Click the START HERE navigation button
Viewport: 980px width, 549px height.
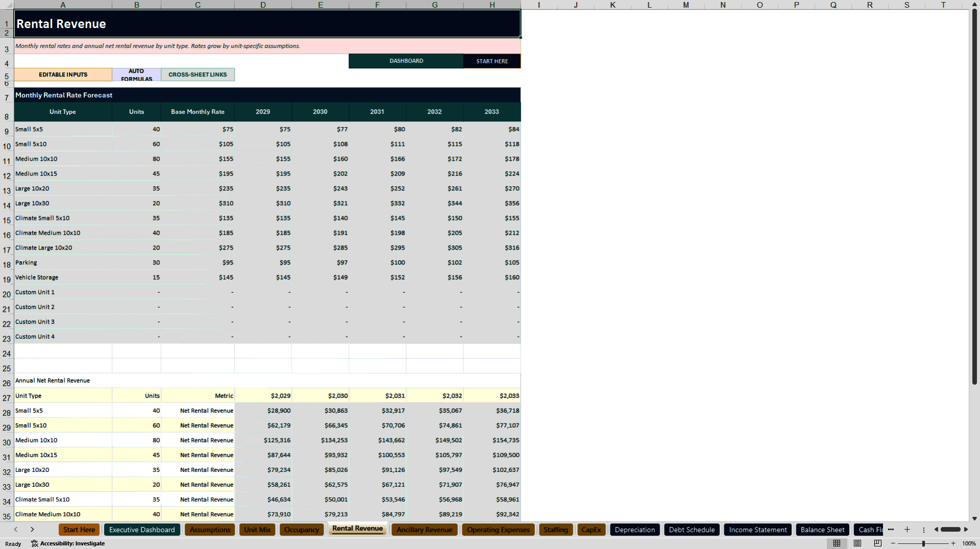(492, 61)
